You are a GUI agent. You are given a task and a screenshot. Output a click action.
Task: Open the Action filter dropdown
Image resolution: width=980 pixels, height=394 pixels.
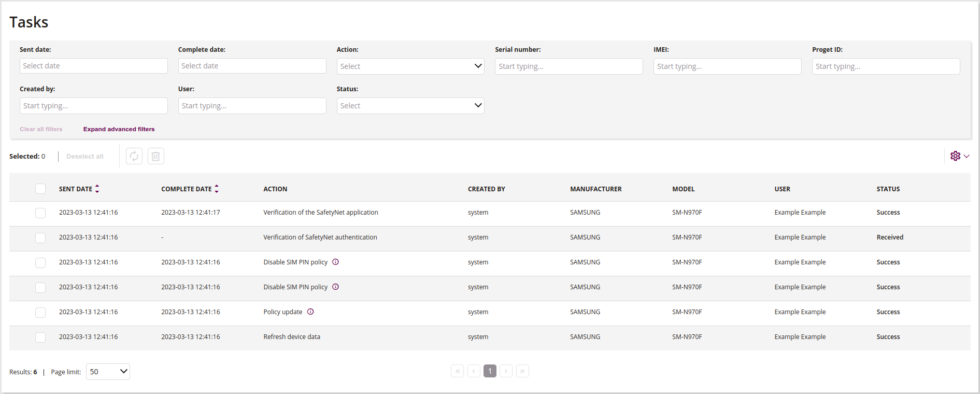(410, 66)
